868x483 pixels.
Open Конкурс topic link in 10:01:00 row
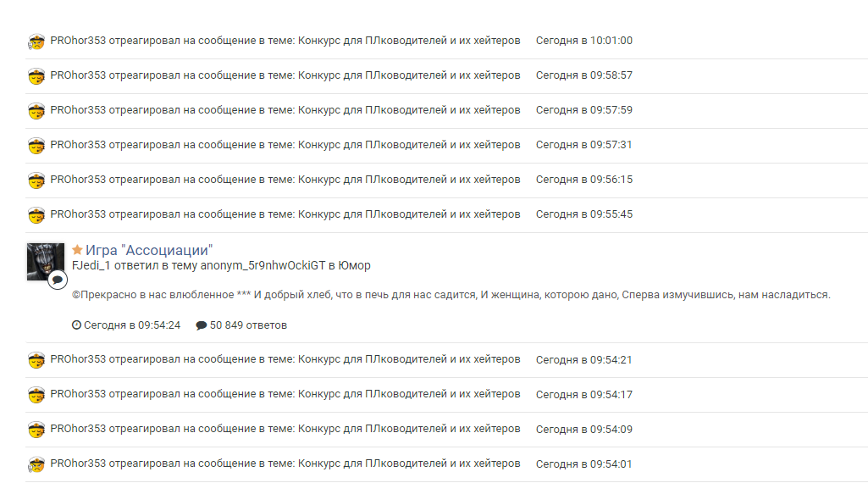(x=409, y=41)
